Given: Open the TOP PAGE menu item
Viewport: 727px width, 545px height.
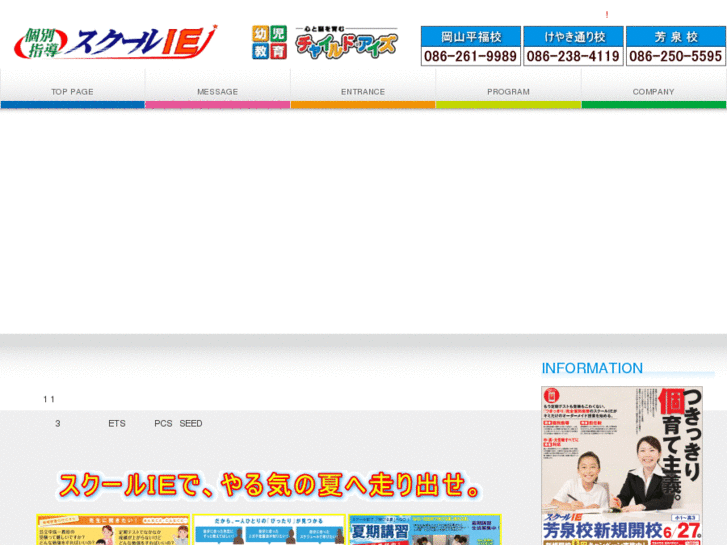Looking at the screenshot, I should coord(72,89).
